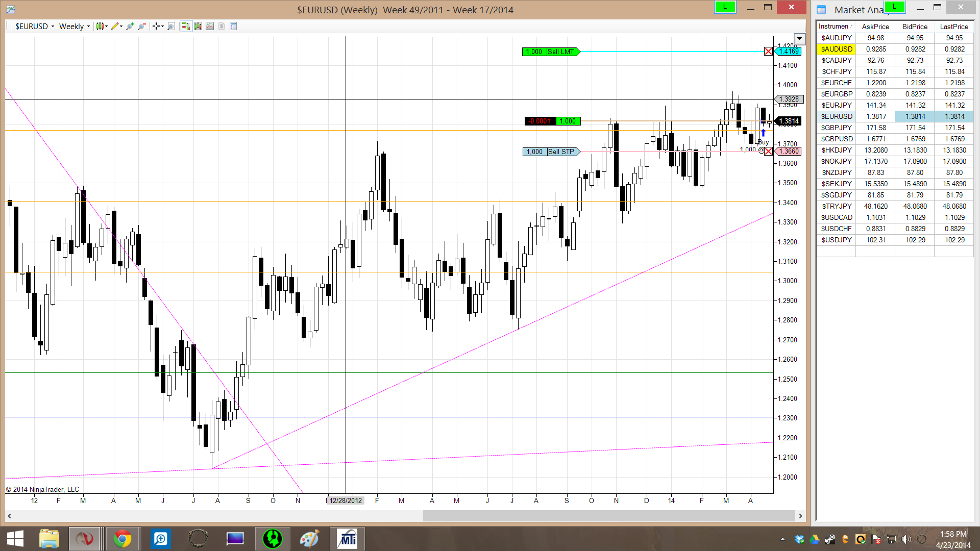Cancel the Sell LMT order at 1.4169
Screen dimensions: 980x551
tap(768, 52)
